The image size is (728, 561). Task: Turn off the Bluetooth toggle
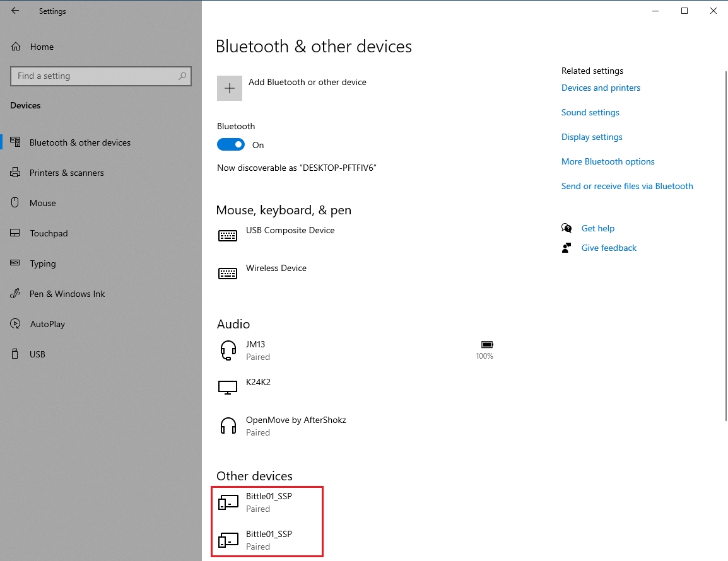[231, 145]
